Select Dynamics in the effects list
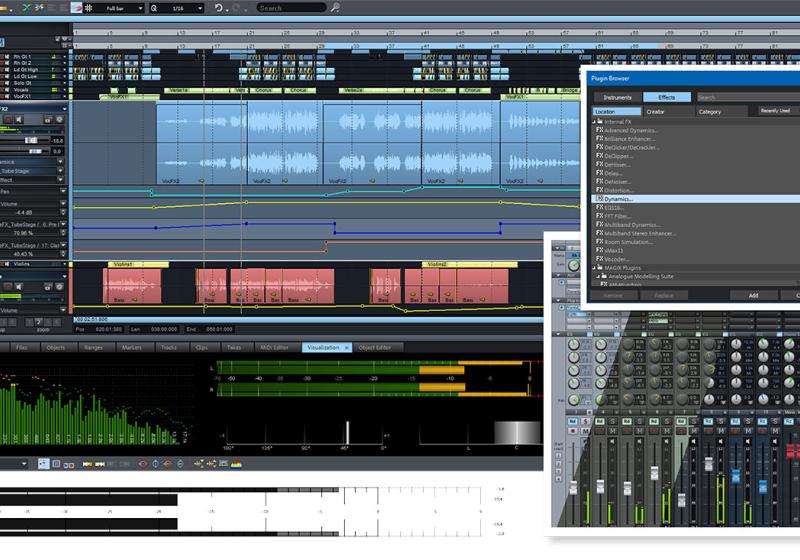 click(x=618, y=199)
